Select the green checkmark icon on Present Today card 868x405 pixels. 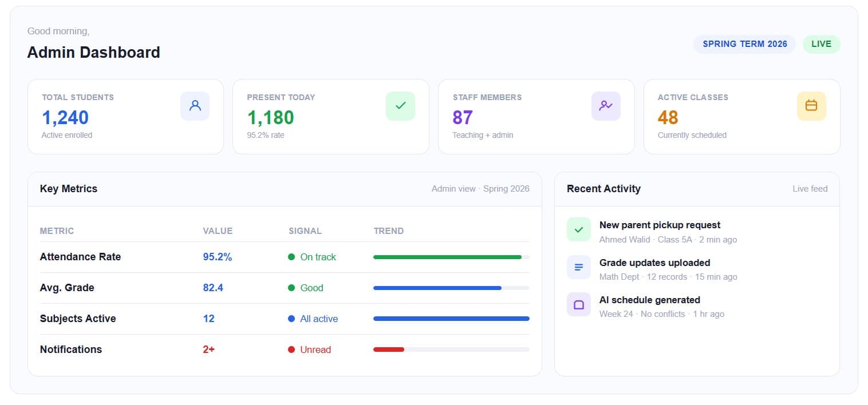[401, 106]
